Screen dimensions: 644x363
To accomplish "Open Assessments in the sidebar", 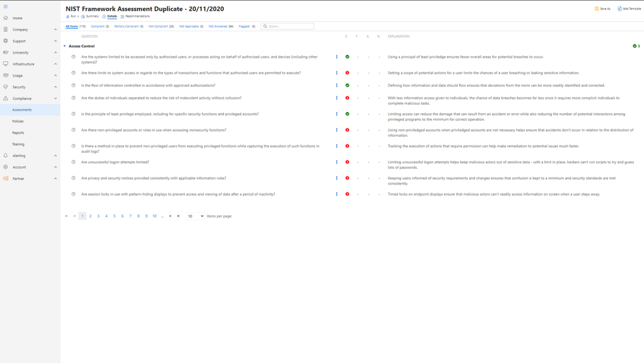I will point(22,110).
